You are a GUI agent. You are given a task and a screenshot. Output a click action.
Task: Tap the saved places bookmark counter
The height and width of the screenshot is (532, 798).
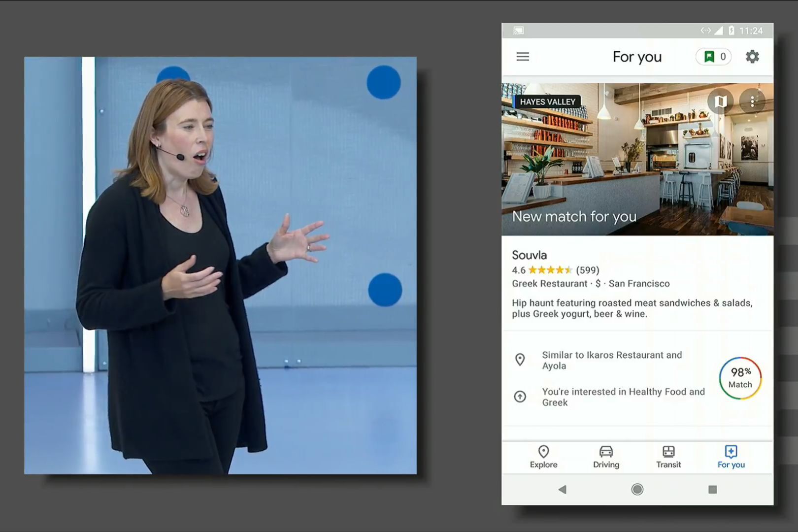tap(714, 57)
